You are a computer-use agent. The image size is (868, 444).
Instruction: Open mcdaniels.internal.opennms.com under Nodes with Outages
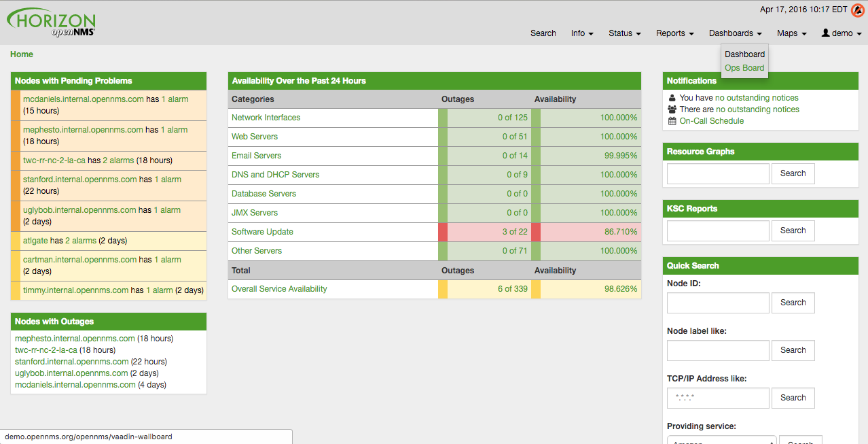[75, 385]
